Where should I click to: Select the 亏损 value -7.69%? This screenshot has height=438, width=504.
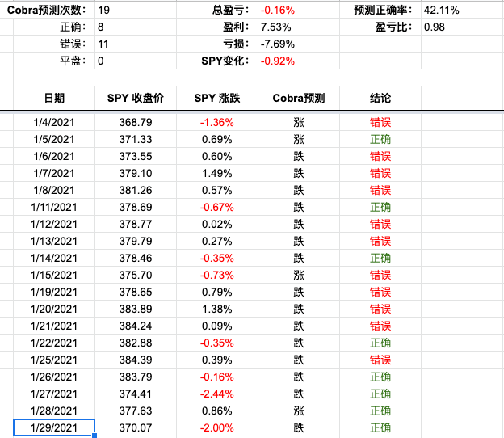[x=299, y=44]
